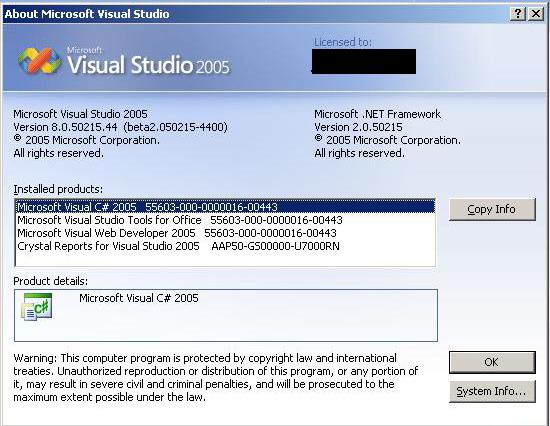Click the 'Licensed to:' label
This screenshot has height=426, width=550.
coord(343,42)
